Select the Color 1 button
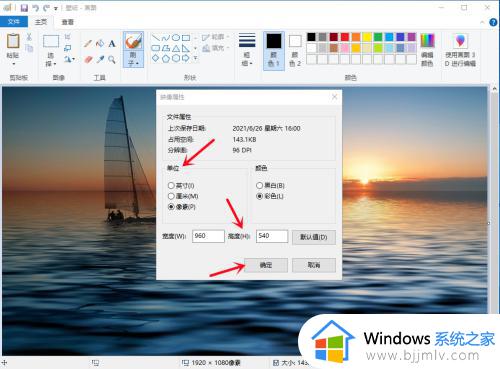 [x=274, y=50]
